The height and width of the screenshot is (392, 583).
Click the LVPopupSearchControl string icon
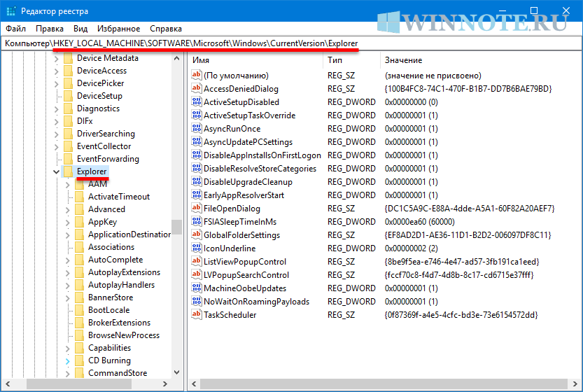tap(196, 274)
